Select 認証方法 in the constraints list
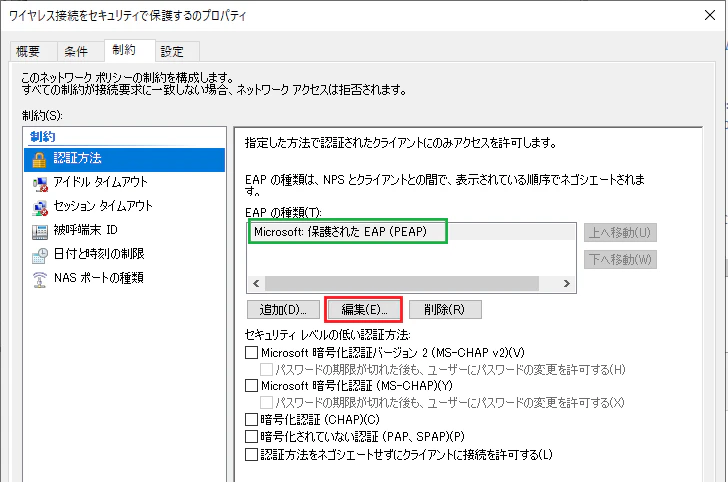The height and width of the screenshot is (482, 728). coord(124,160)
